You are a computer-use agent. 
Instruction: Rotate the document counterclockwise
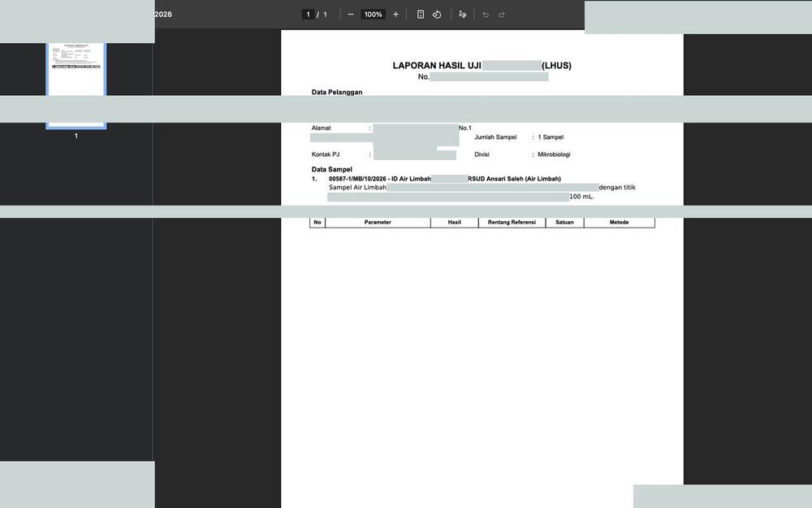click(437, 15)
